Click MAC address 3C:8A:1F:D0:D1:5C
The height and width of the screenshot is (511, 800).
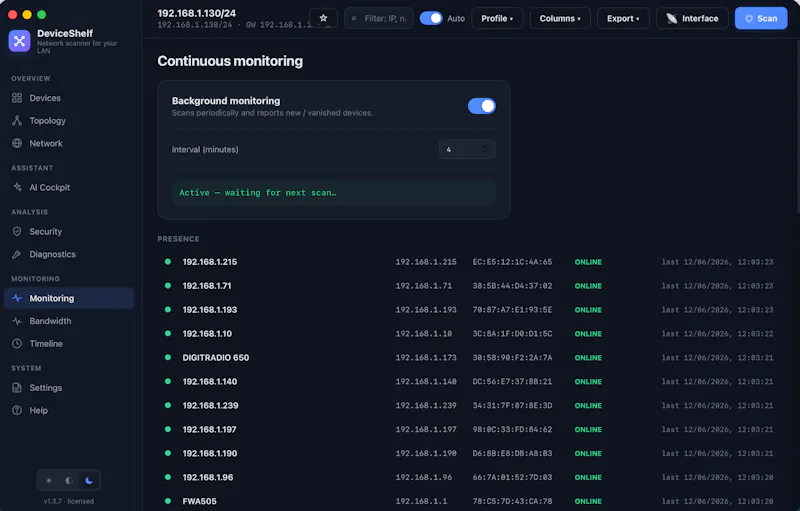click(x=512, y=334)
